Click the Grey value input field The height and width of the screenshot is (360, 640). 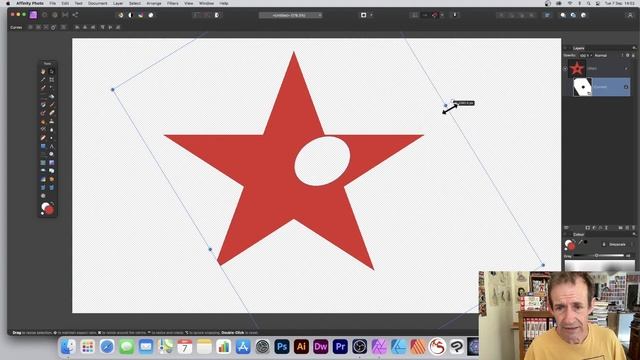(x=629, y=256)
